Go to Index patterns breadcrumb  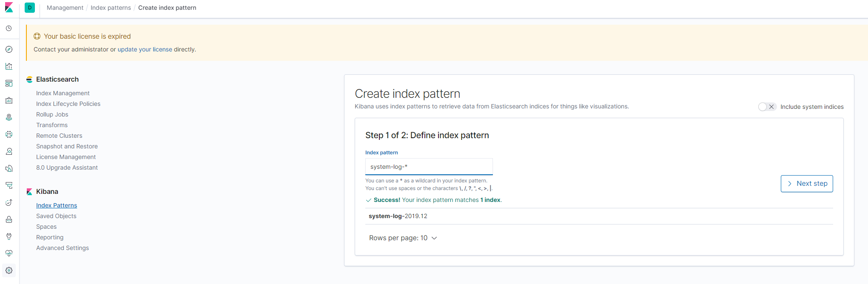point(111,8)
